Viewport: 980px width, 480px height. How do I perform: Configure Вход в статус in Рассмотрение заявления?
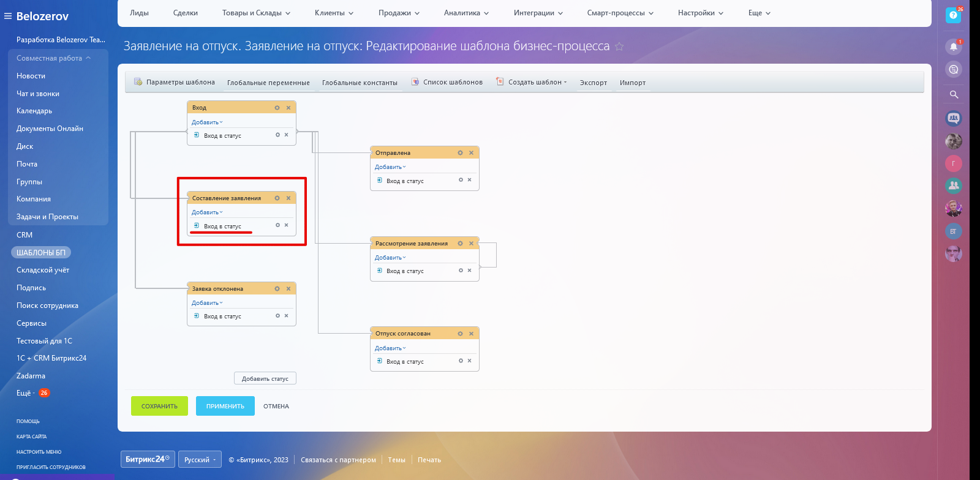click(x=461, y=270)
